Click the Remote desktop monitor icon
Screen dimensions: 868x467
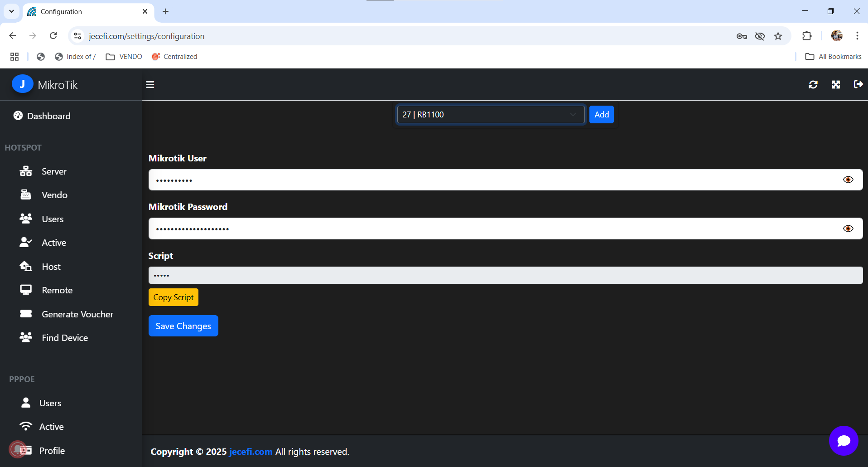coord(26,290)
